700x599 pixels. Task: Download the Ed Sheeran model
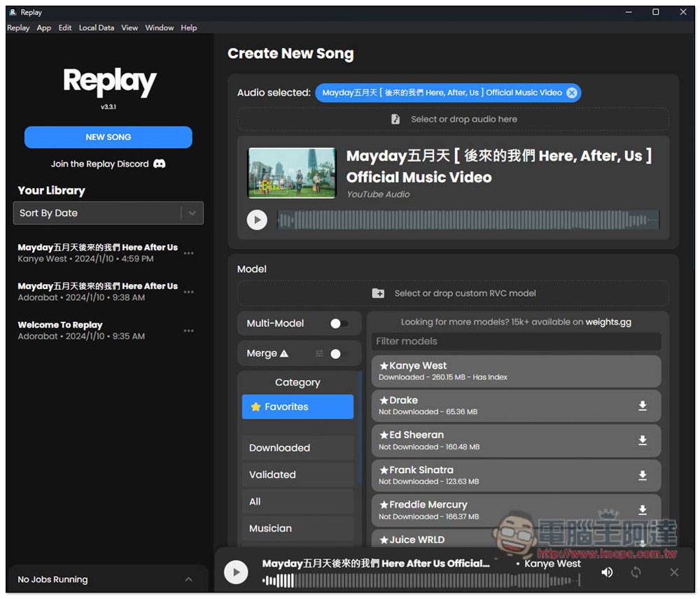[x=643, y=440]
